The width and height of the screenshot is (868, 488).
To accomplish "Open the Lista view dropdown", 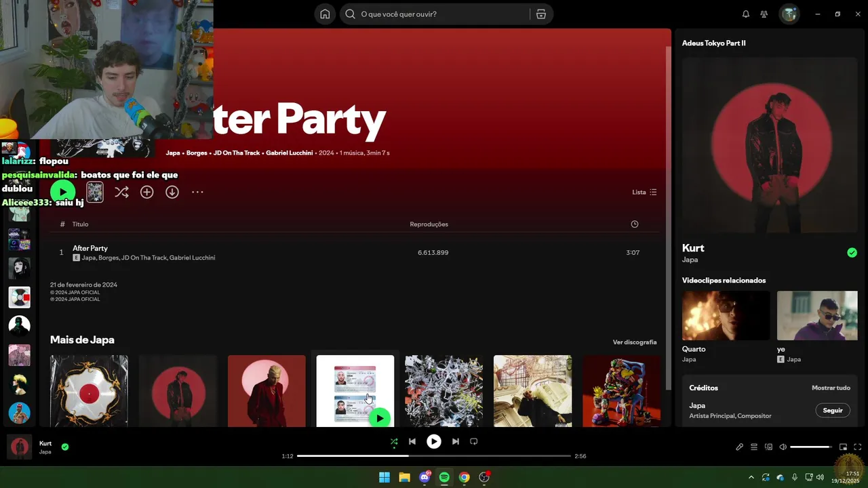I will (x=644, y=192).
